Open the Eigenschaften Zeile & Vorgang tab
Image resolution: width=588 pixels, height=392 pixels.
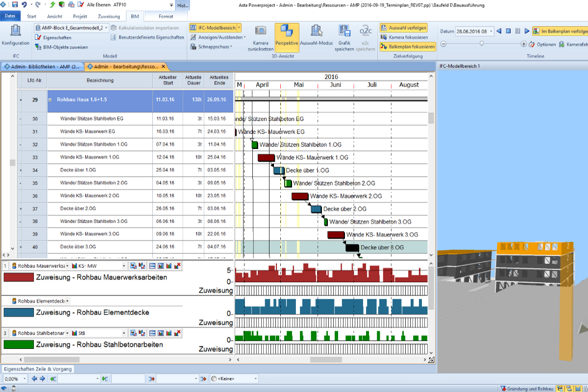(37, 369)
